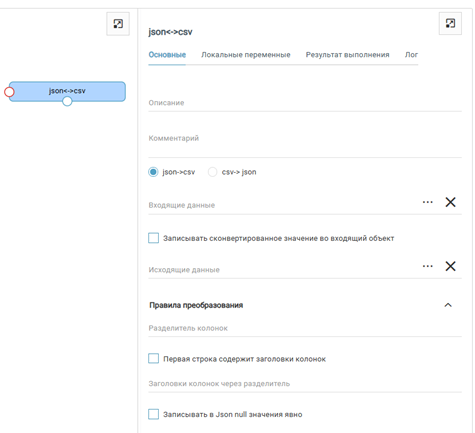Click bottom output connector of json<->csv node
This screenshot has width=475, height=433.
click(x=67, y=101)
